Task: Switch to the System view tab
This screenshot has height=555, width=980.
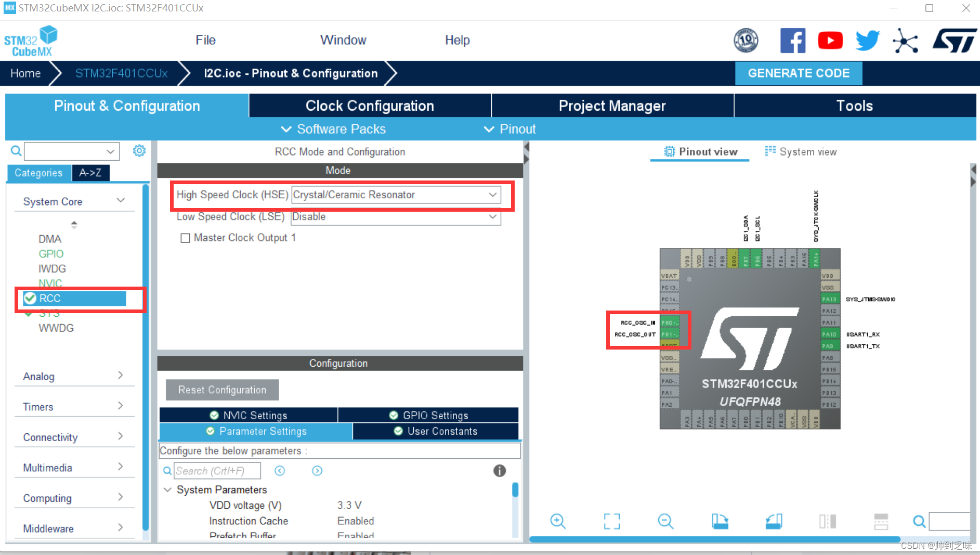Action: (x=801, y=151)
